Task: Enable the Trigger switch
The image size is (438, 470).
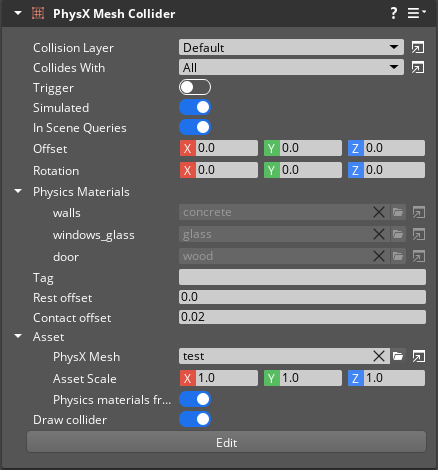Action: (x=195, y=87)
